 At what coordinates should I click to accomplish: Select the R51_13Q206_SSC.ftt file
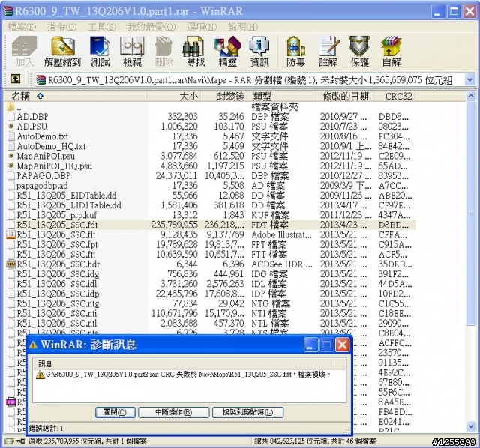click(x=56, y=255)
